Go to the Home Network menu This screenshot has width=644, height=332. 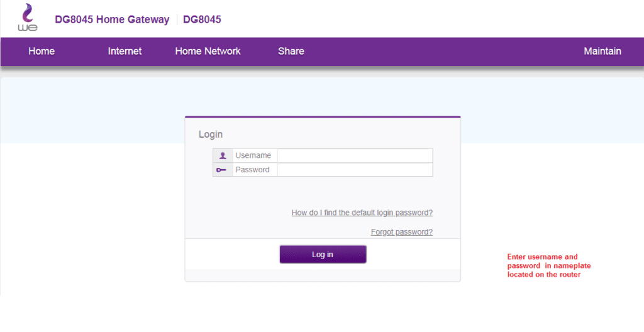point(208,52)
